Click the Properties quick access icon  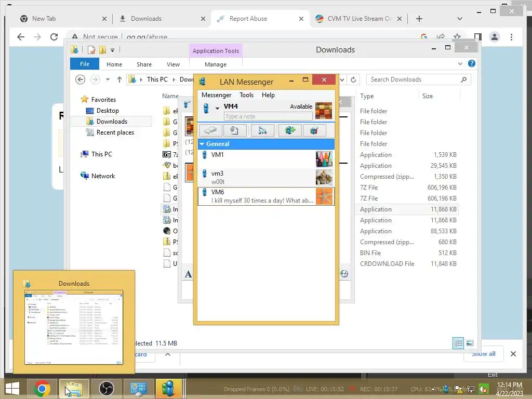[91, 50]
